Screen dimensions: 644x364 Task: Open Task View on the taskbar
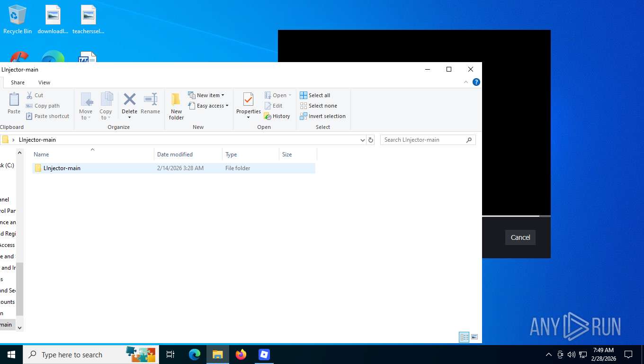(170, 355)
